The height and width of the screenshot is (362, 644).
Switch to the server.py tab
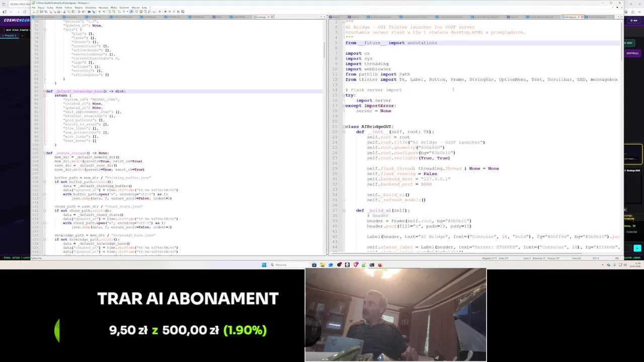click(261, 17)
